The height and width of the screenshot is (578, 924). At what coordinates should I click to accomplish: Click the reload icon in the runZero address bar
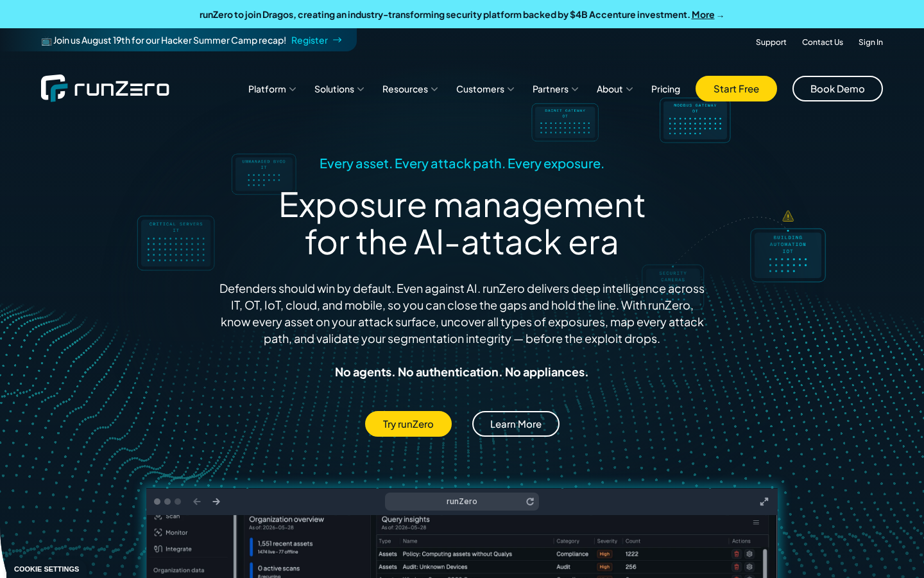pyautogui.click(x=530, y=502)
